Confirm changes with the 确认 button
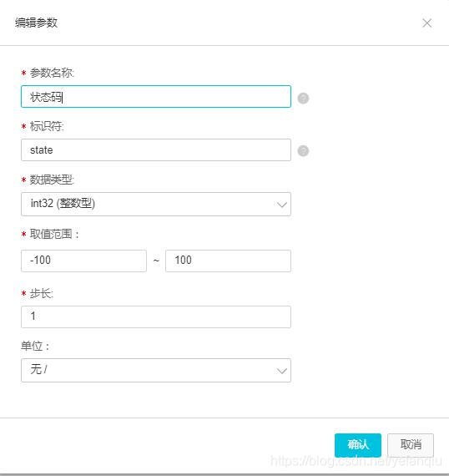 (x=358, y=445)
